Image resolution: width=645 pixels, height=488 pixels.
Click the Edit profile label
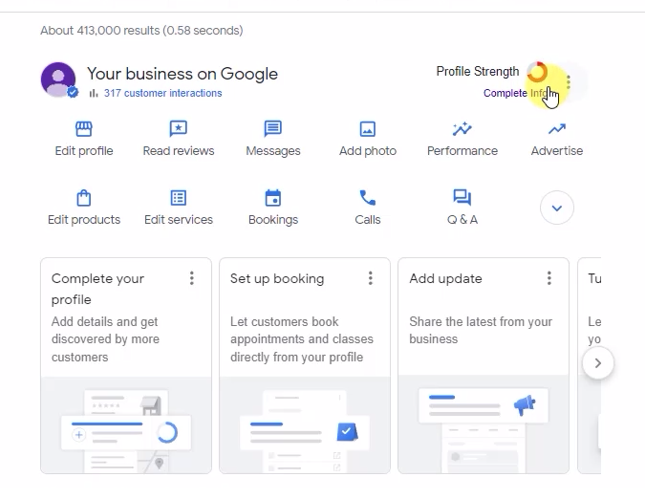click(x=84, y=151)
